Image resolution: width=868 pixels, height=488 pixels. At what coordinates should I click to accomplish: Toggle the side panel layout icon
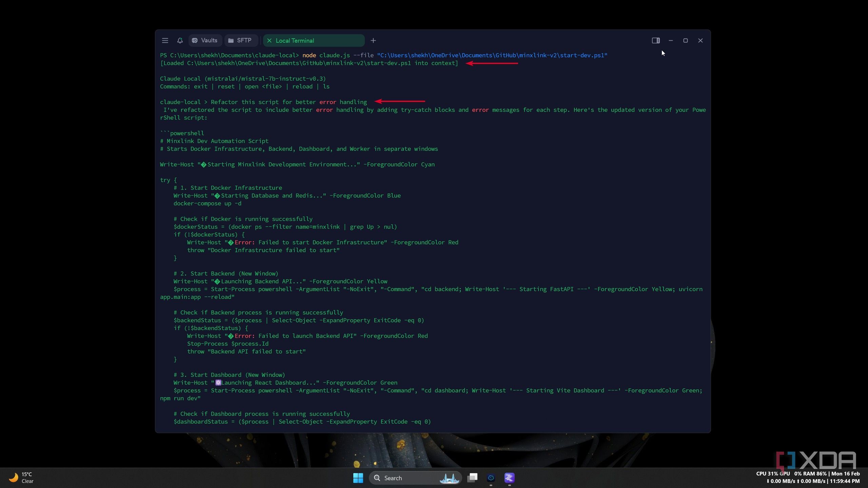656,41
